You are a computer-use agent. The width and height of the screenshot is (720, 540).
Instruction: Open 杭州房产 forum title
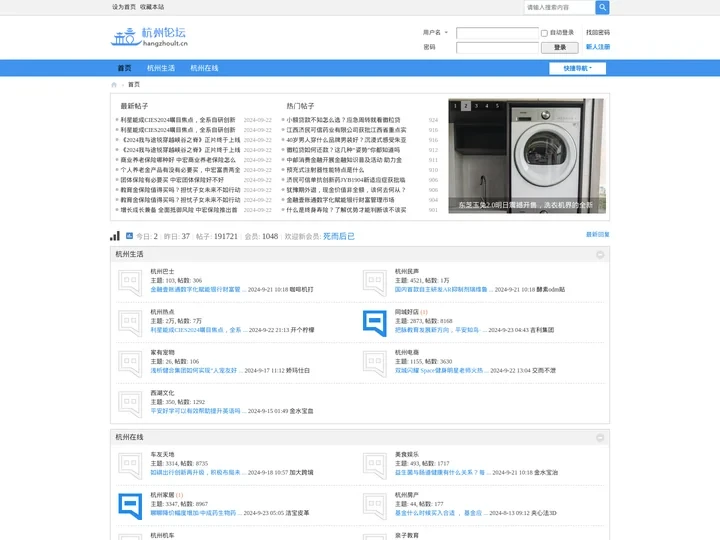coord(407,495)
